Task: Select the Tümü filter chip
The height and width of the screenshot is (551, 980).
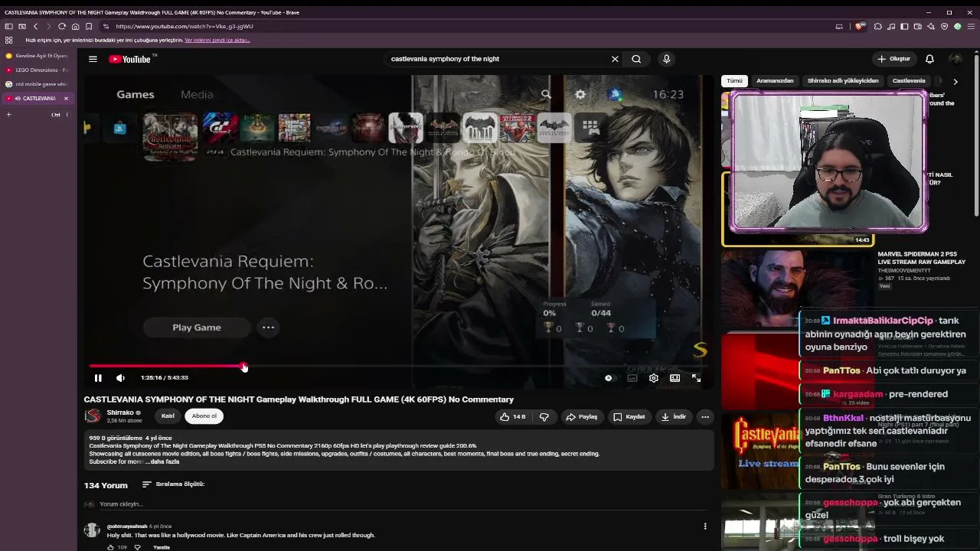Action: pos(734,81)
